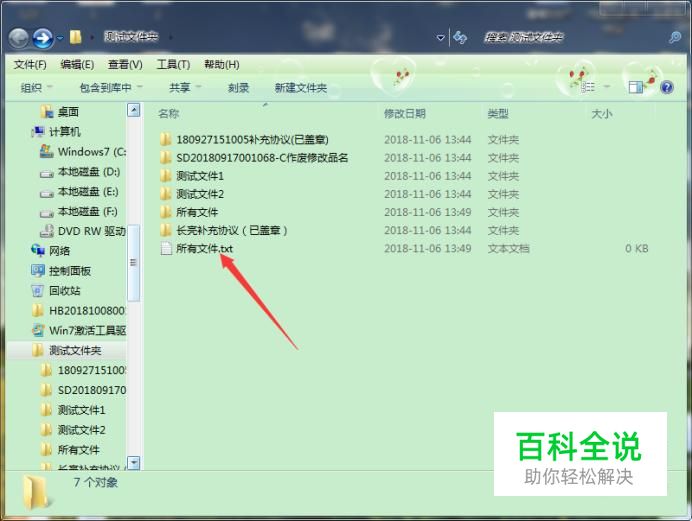Screen dimensions: 692x521
Task: Click the 刻录 toolbar button
Action: click(x=239, y=88)
